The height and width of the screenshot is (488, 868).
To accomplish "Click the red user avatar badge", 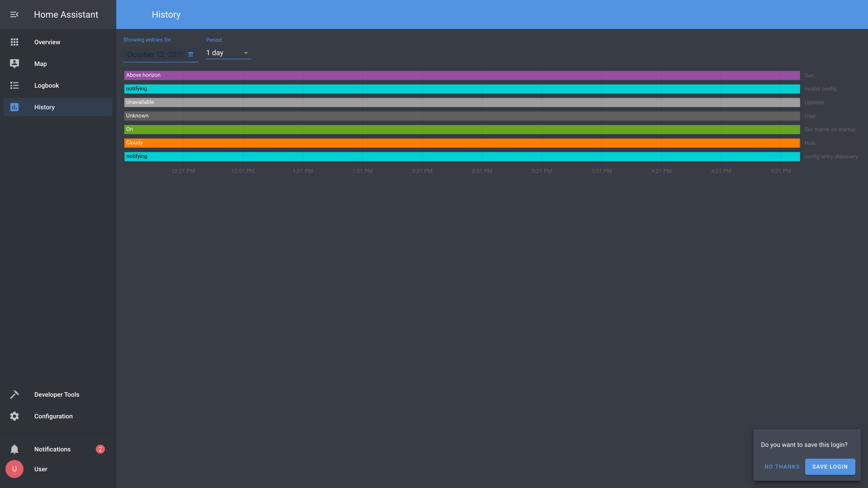I will pos(14,469).
